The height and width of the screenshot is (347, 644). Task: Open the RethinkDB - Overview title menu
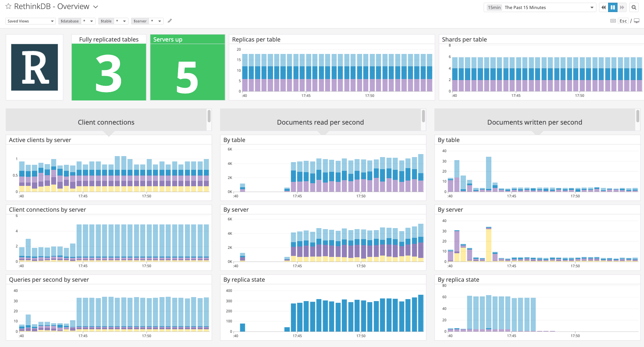(x=96, y=6)
